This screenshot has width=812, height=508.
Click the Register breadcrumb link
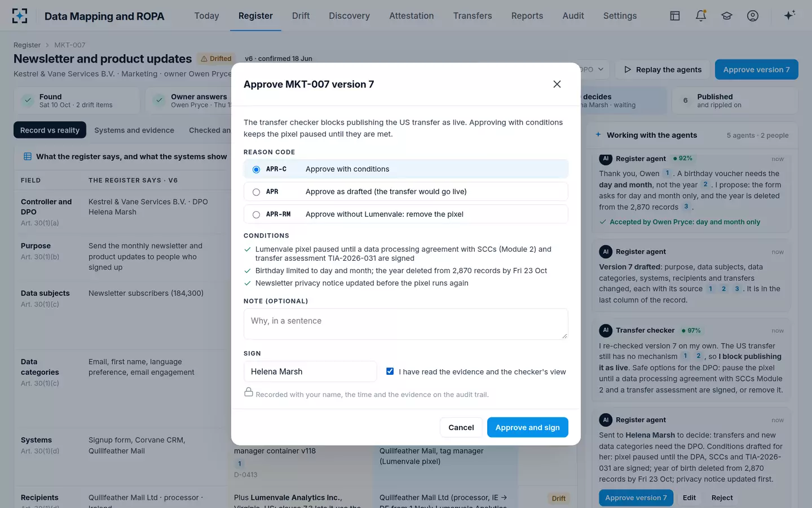point(27,45)
